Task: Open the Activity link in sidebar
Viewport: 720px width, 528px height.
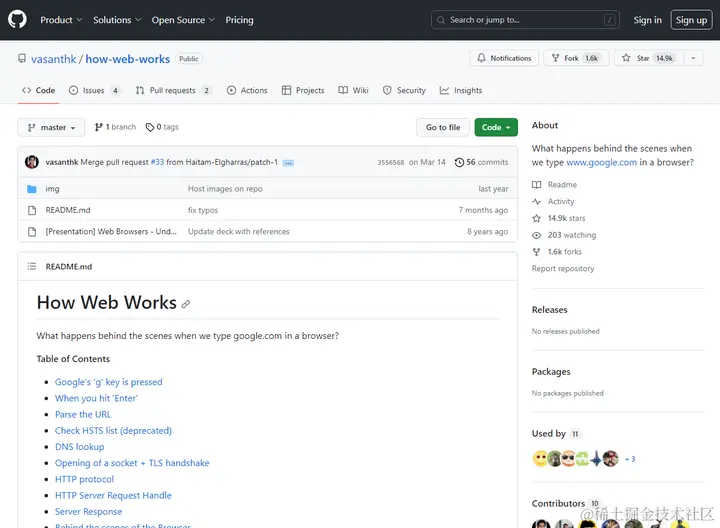Action: pyautogui.click(x=553, y=201)
